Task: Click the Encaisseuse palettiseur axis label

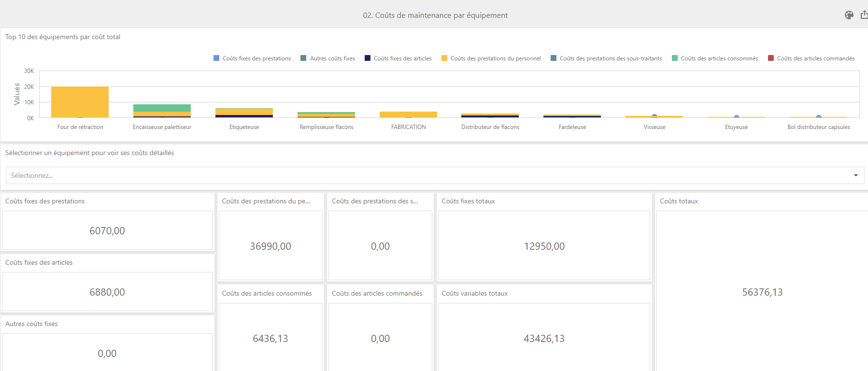Action: (x=162, y=127)
